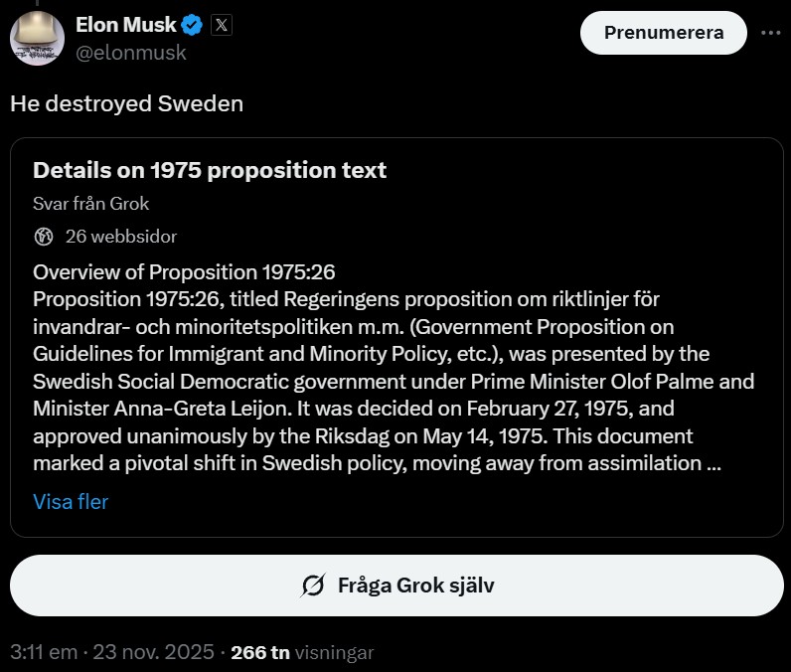
Task: Click the X affiliation badge beside the name
Action: coord(221,26)
